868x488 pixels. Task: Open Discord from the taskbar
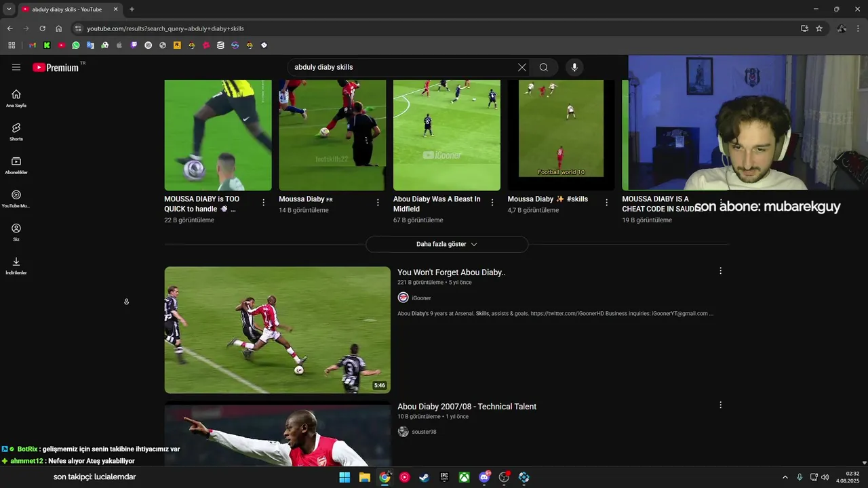pyautogui.click(x=484, y=477)
